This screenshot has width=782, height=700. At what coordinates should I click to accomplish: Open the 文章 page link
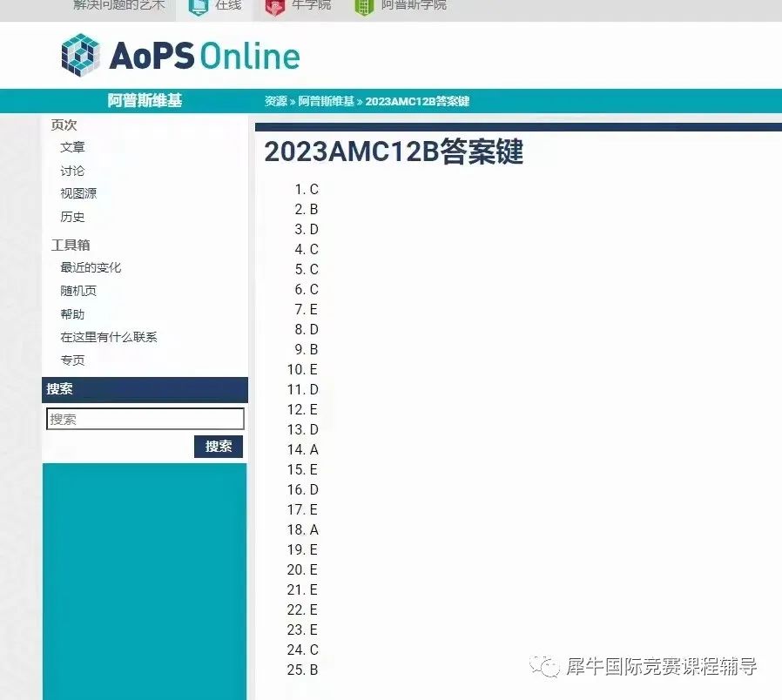(x=72, y=148)
